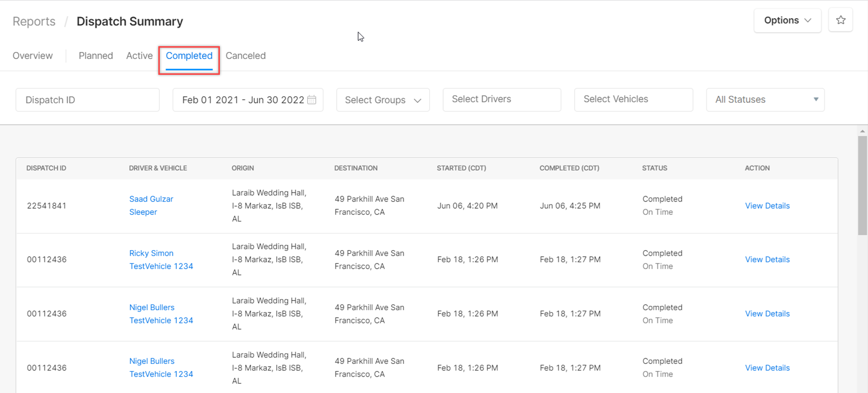This screenshot has width=868, height=393.
Task: Click the star favorite icon
Action: tap(840, 20)
